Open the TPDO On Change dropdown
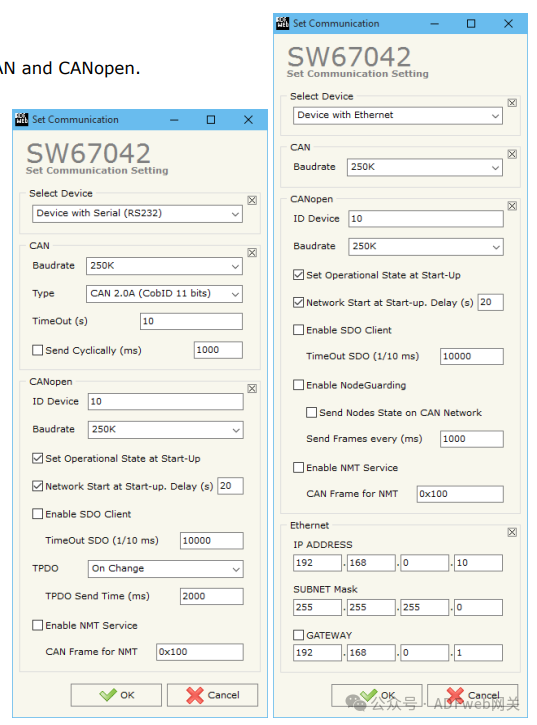The width and height of the screenshot is (537, 725). [x=166, y=569]
